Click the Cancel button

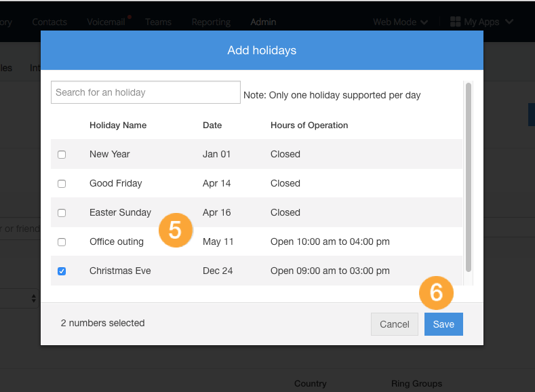[395, 324]
